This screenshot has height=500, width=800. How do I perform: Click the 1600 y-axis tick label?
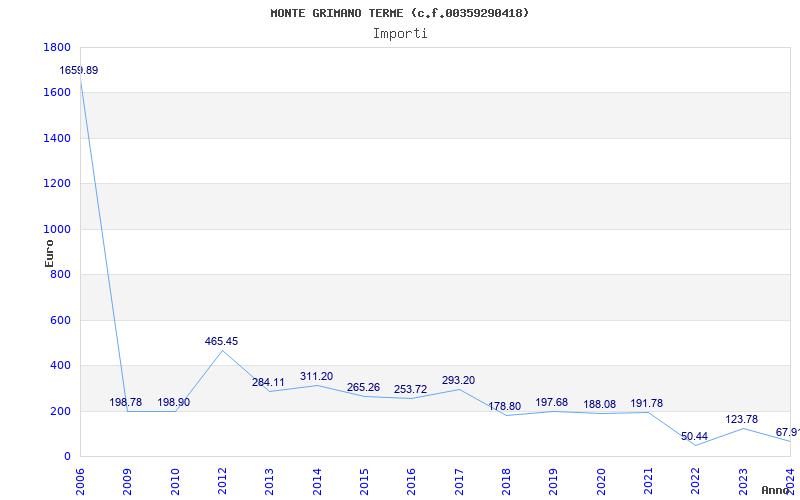57,93
